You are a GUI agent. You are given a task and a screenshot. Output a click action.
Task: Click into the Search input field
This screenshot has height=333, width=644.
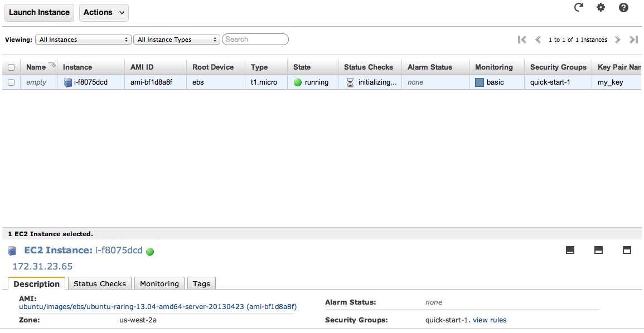click(255, 40)
